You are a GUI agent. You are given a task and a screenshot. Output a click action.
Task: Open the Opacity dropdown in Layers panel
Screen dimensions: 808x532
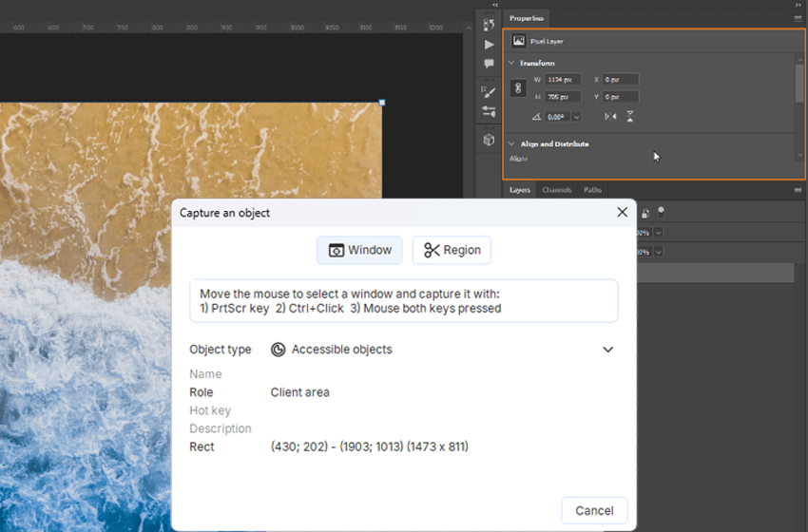[658, 233]
